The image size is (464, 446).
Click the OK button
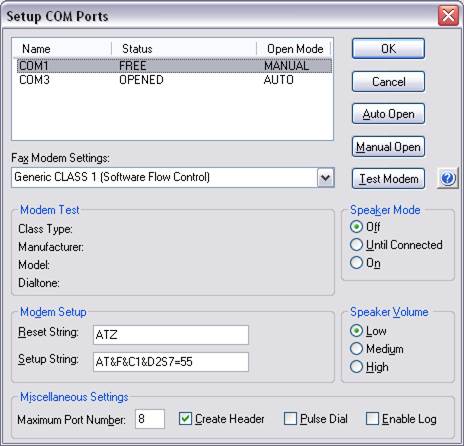coord(388,49)
